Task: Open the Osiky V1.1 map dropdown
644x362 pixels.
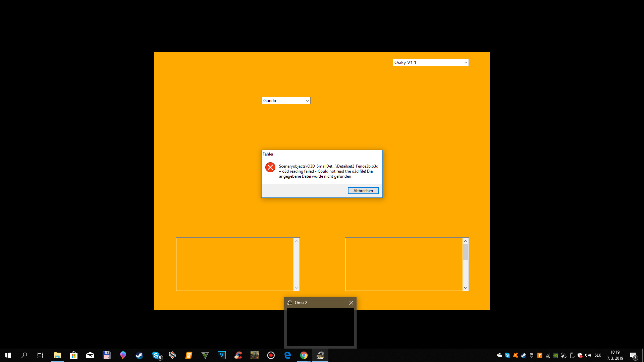Action: point(465,63)
